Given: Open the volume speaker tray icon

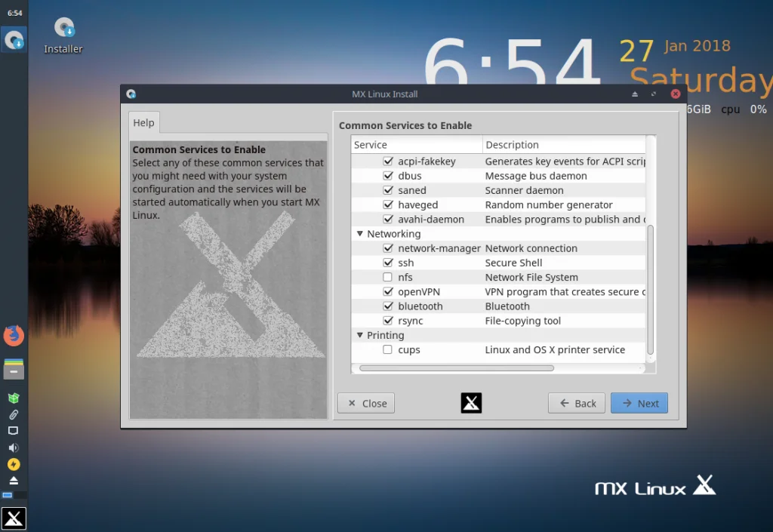Looking at the screenshot, I should [x=14, y=447].
